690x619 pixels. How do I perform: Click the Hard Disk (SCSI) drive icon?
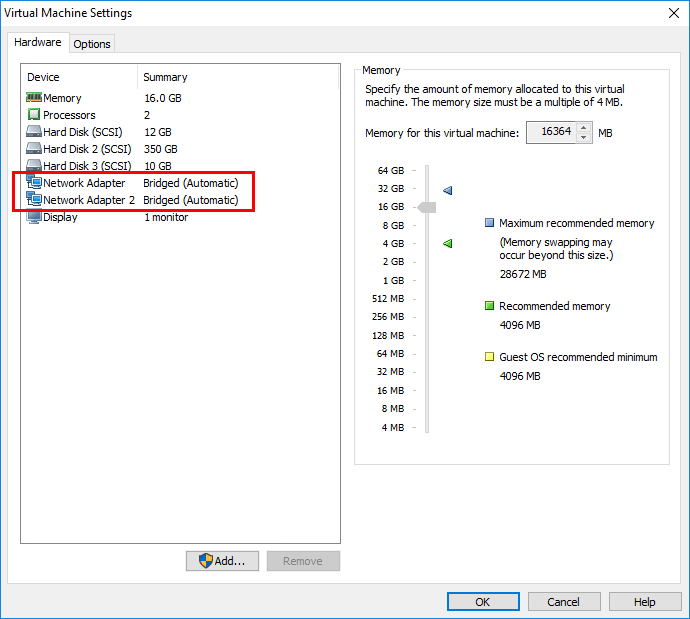point(34,131)
